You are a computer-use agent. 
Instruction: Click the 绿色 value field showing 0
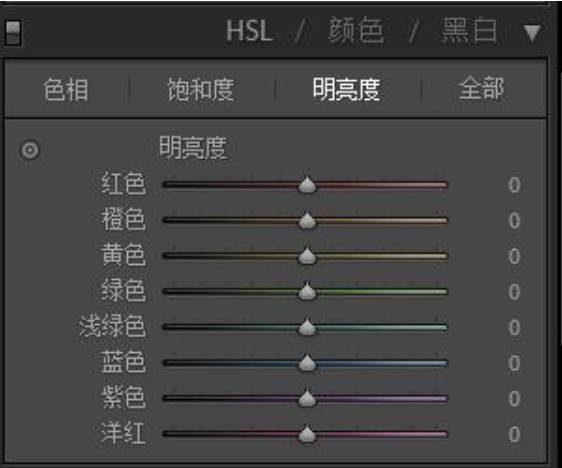514,291
